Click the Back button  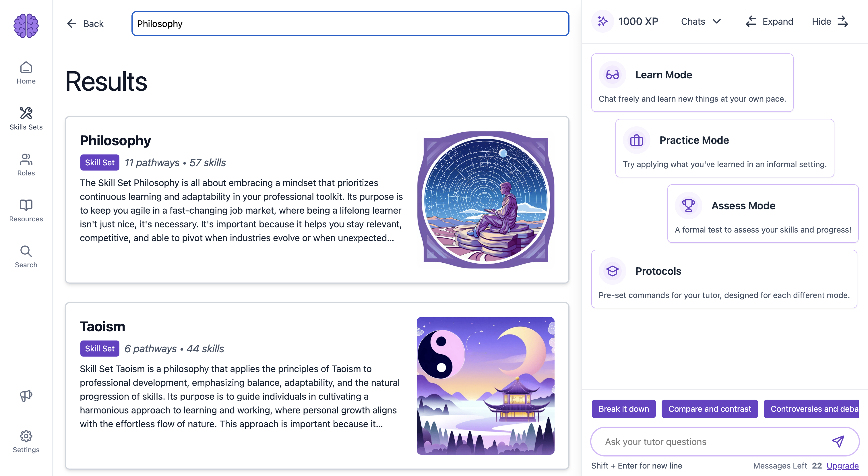click(x=85, y=24)
